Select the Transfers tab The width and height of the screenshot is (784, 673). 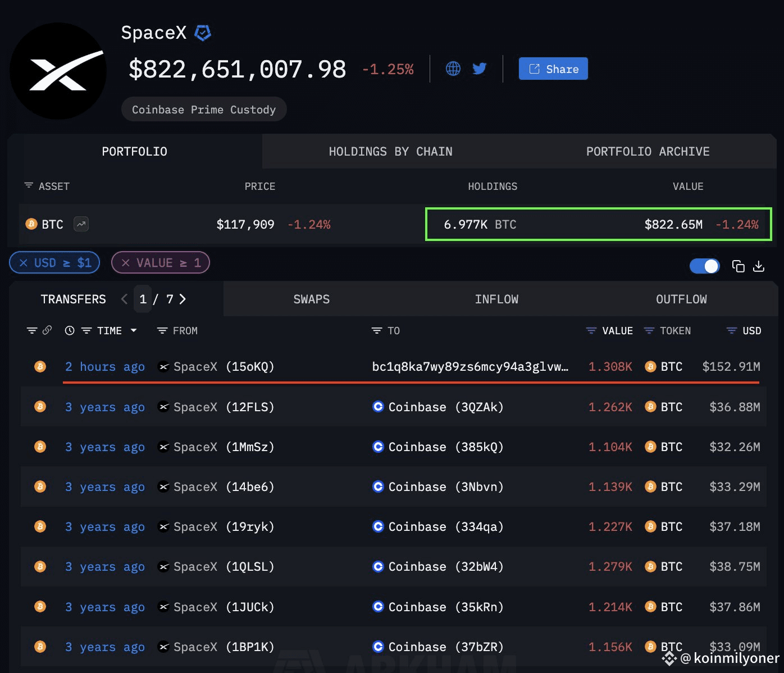(73, 299)
